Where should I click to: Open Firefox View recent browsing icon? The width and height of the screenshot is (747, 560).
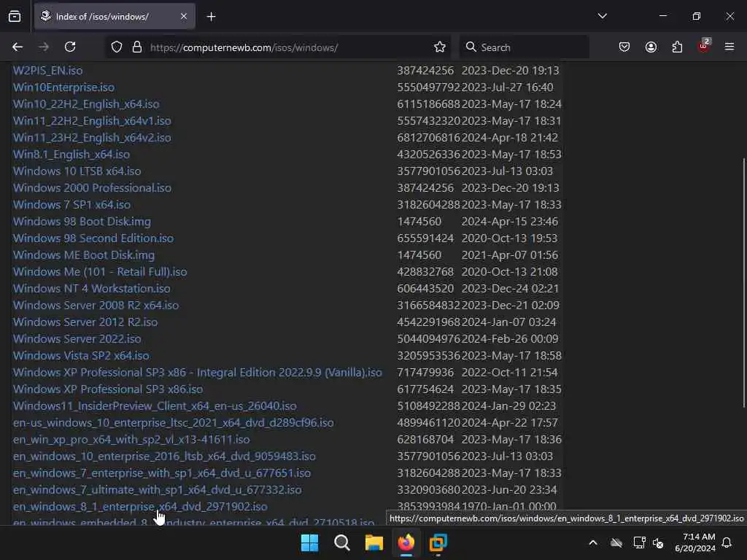pyautogui.click(x=15, y=16)
